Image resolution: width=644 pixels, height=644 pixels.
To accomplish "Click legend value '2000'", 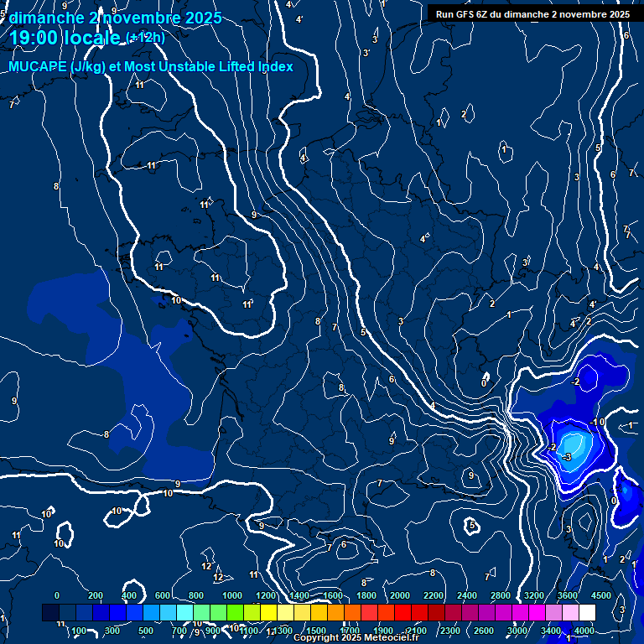I will pyautogui.click(x=400, y=595).
